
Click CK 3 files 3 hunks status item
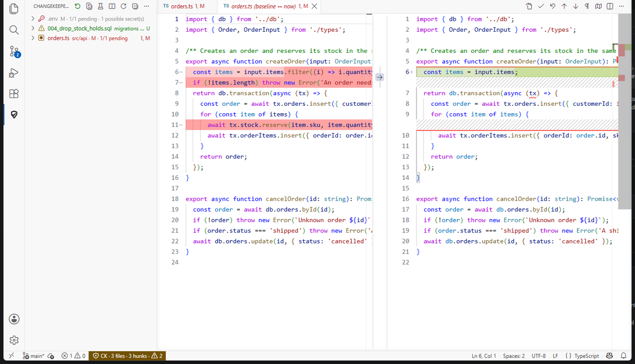coord(128,357)
